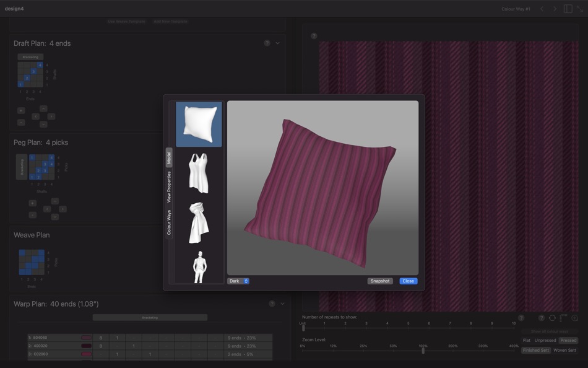Switch to the View Properties tab

pyautogui.click(x=169, y=186)
